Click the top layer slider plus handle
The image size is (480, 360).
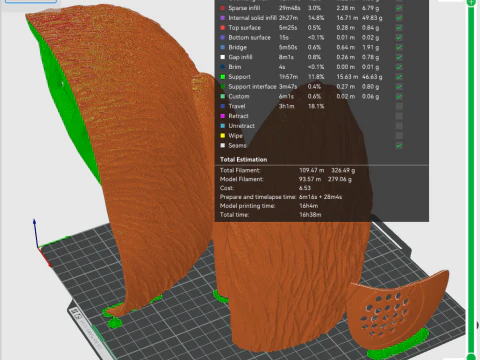coord(471,2)
